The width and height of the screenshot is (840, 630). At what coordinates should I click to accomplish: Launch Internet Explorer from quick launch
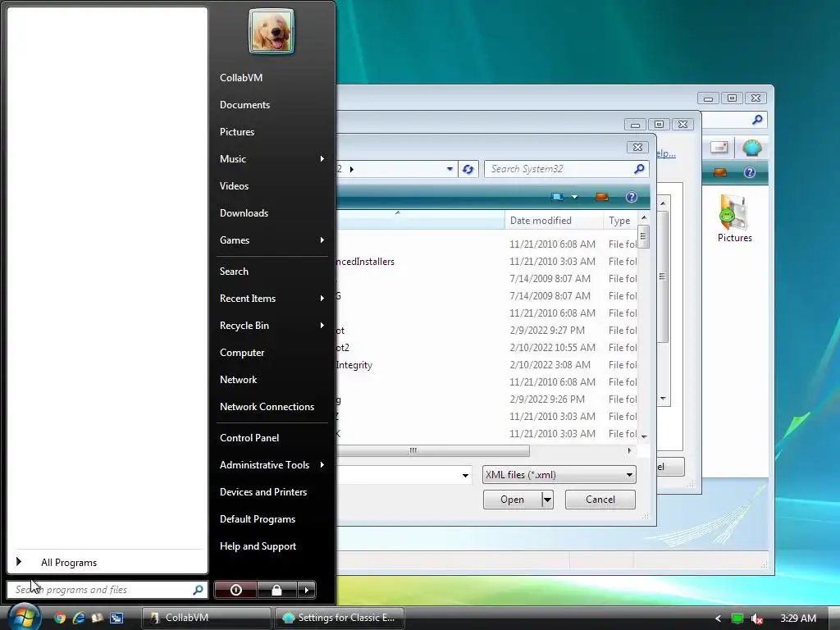(79, 618)
